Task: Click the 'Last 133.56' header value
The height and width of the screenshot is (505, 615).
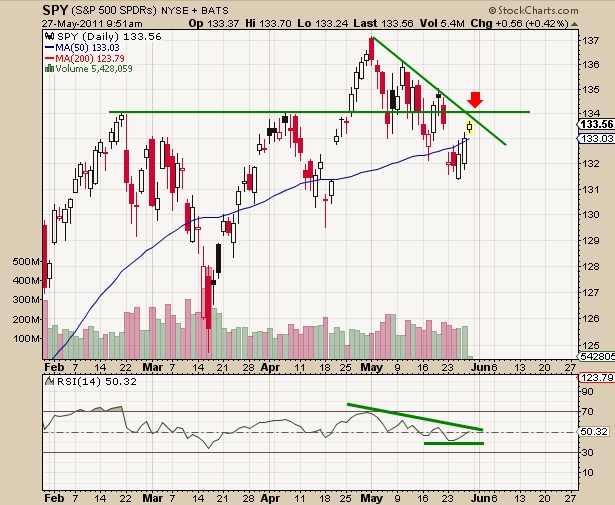Action: 383,24
